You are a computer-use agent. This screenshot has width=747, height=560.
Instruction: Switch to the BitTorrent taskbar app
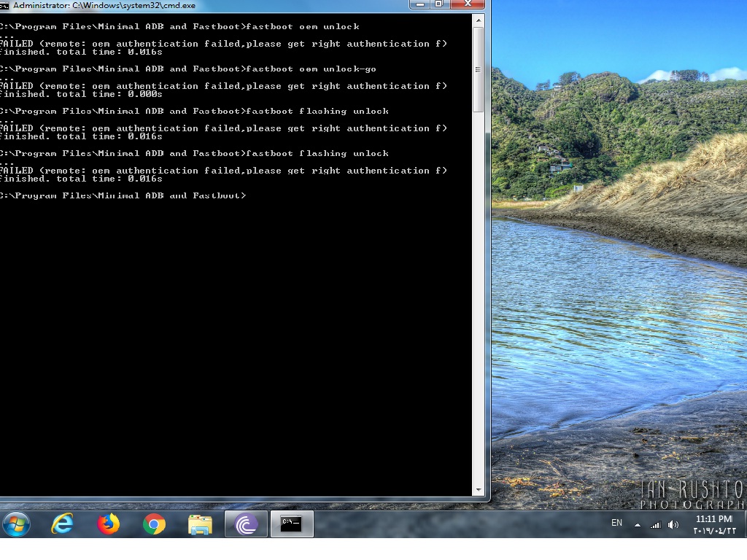[246, 524]
